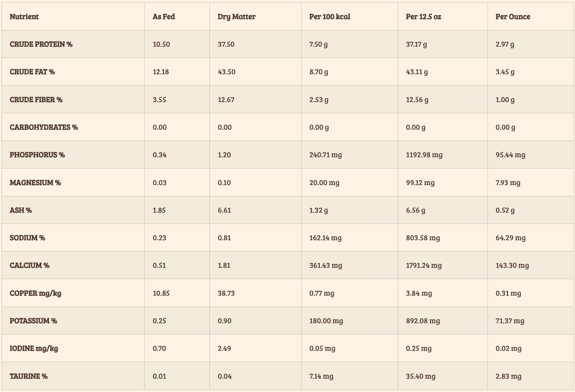Screen dimensions: 575x392
Task: Select the COPPER mg/kg row label
Action: click(35, 293)
